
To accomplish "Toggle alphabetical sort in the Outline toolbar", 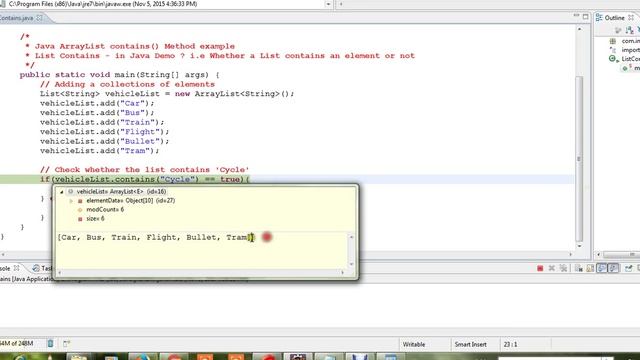I will click(629, 30).
